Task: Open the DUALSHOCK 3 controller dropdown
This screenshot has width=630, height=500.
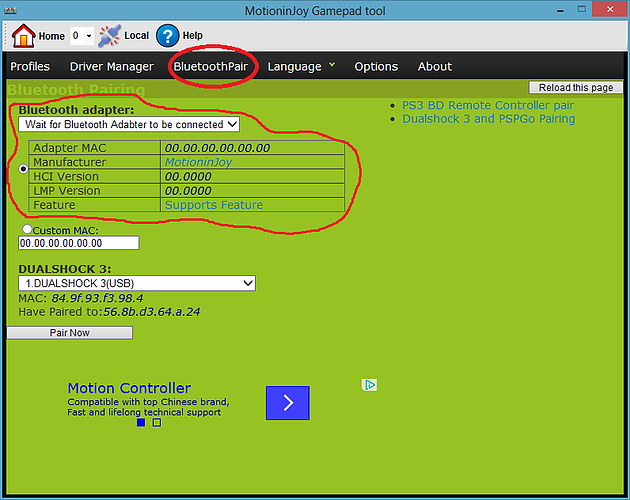Action: pyautogui.click(x=137, y=283)
